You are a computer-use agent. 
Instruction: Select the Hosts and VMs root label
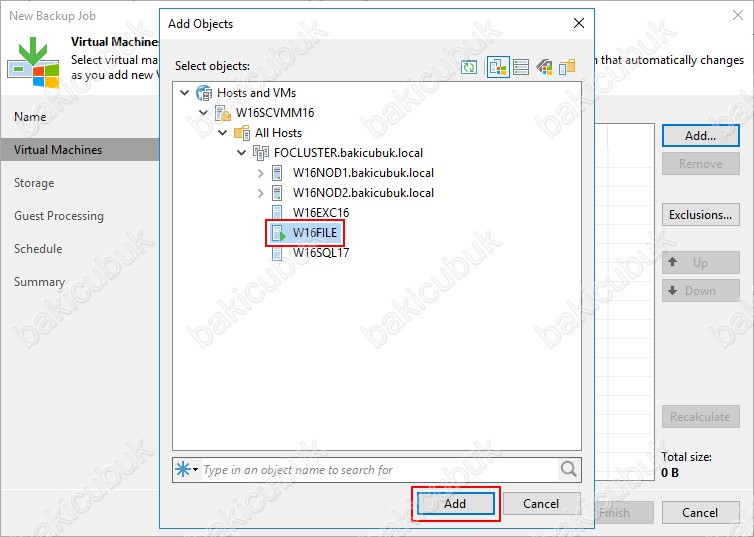tap(256, 93)
